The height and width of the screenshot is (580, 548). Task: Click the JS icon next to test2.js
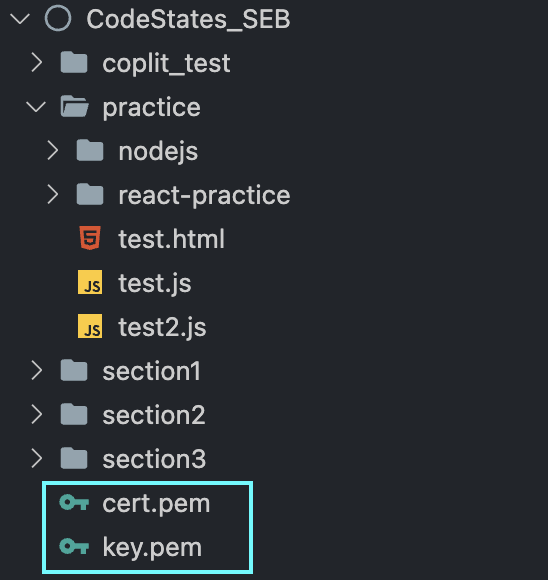90,326
